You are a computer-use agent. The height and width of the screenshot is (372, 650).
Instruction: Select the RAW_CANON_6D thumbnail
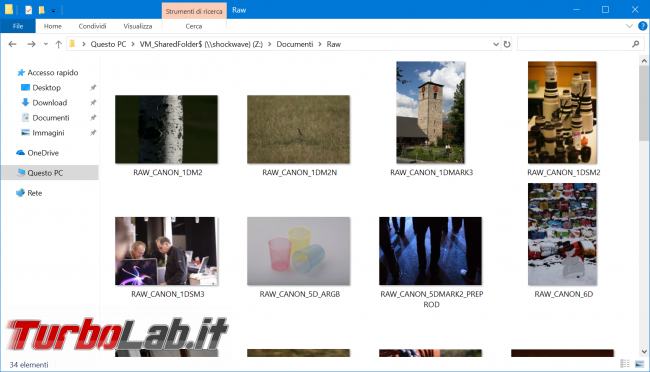(x=562, y=234)
